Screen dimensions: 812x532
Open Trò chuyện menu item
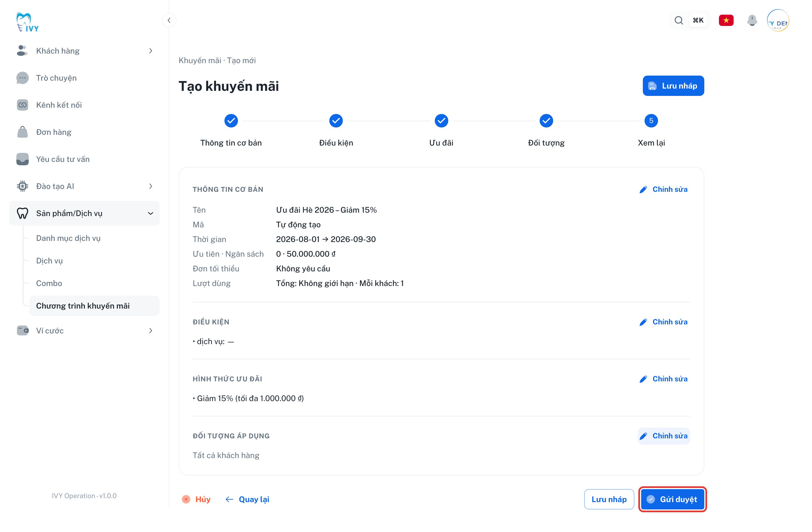pyautogui.click(x=84, y=78)
